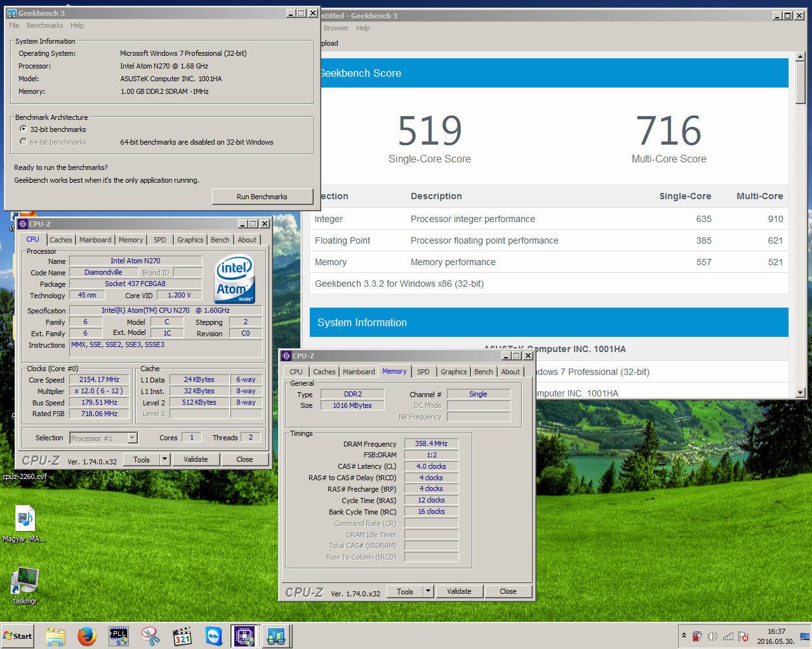812x649 pixels.
Task: Click the Show desktop icon by the clock
Action: (805, 636)
